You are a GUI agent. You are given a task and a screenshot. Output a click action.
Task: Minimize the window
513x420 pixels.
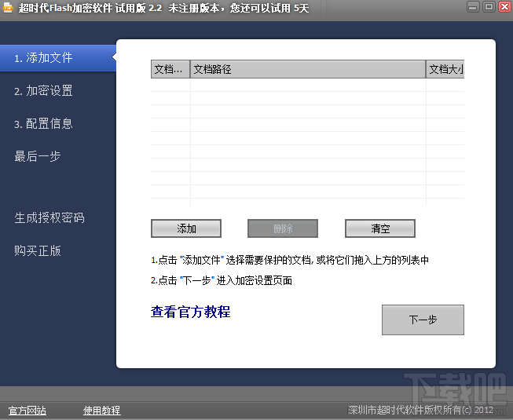[x=473, y=7]
